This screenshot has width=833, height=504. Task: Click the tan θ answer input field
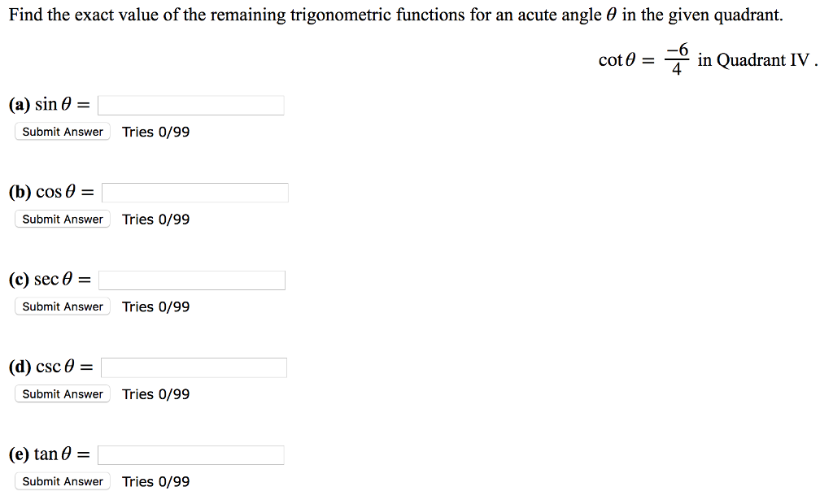tap(190, 454)
